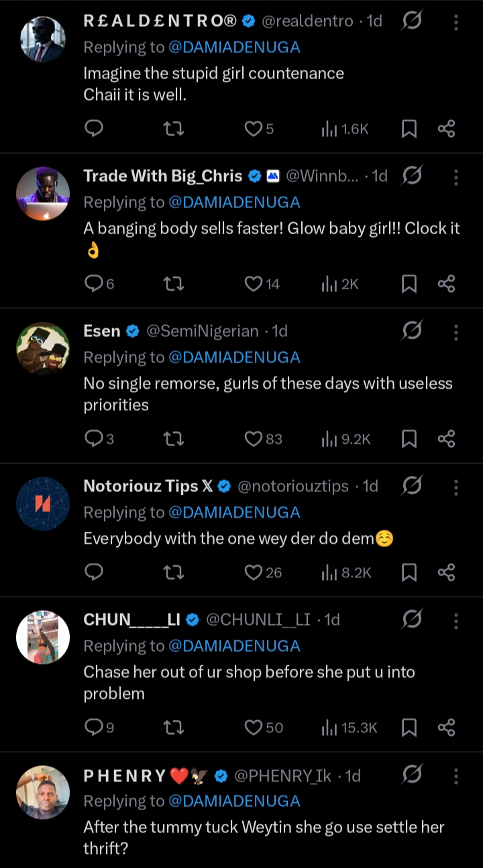The height and width of the screenshot is (868, 483).
Task: Reply to CHUN_LI's tweet with 9 replies
Action: click(94, 727)
